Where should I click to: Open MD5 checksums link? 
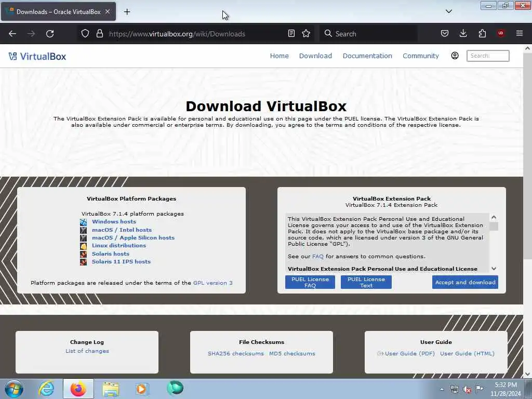[x=292, y=353]
